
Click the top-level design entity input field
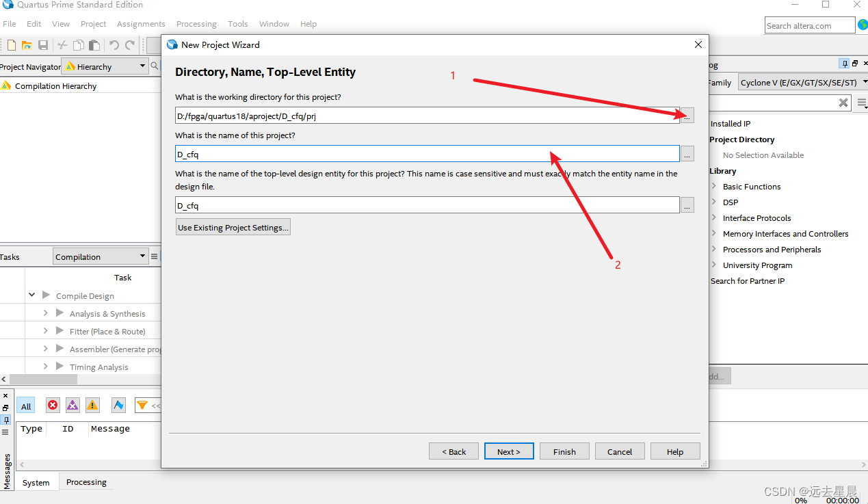point(428,205)
